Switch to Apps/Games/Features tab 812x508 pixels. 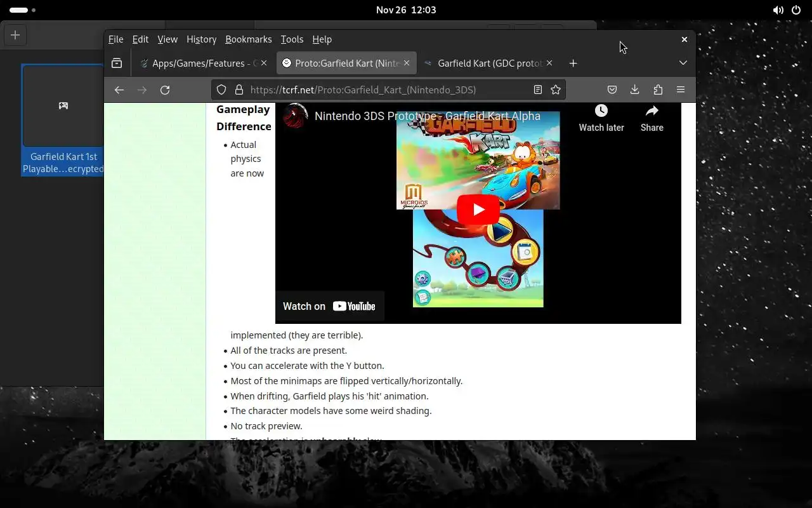[204, 63]
